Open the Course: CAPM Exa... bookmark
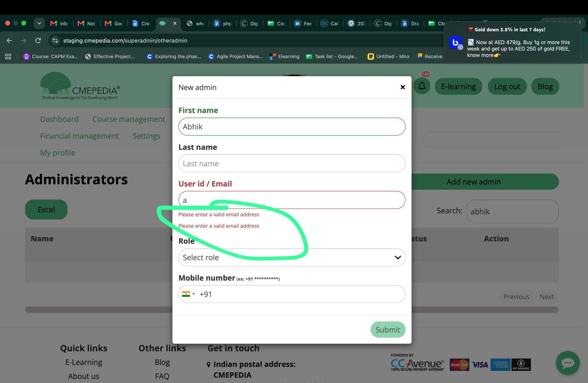The width and height of the screenshot is (588, 383). click(51, 56)
